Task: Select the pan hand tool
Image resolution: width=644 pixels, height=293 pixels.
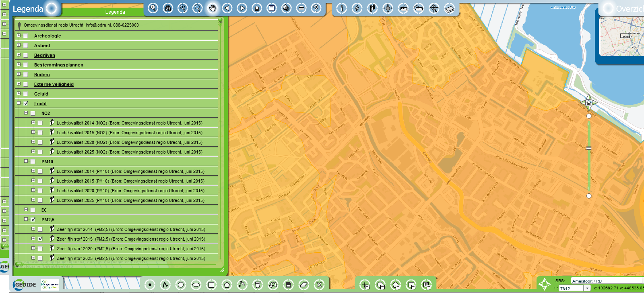Action: pyautogui.click(x=212, y=8)
